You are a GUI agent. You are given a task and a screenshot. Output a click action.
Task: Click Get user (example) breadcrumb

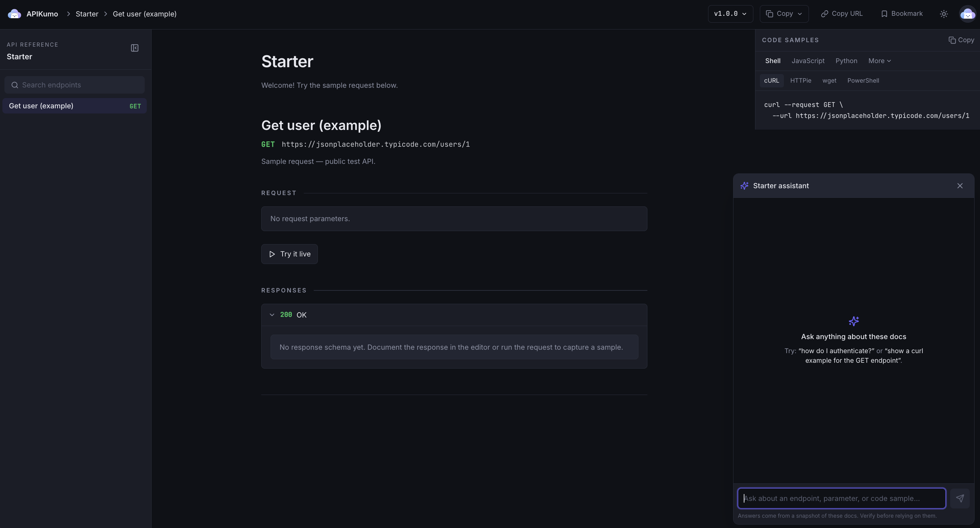tap(145, 14)
